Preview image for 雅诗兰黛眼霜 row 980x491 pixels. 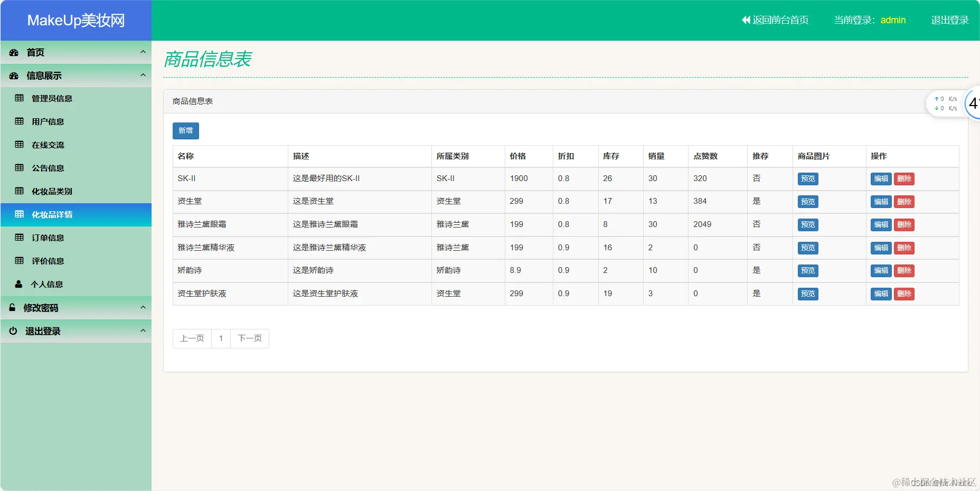tap(808, 224)
